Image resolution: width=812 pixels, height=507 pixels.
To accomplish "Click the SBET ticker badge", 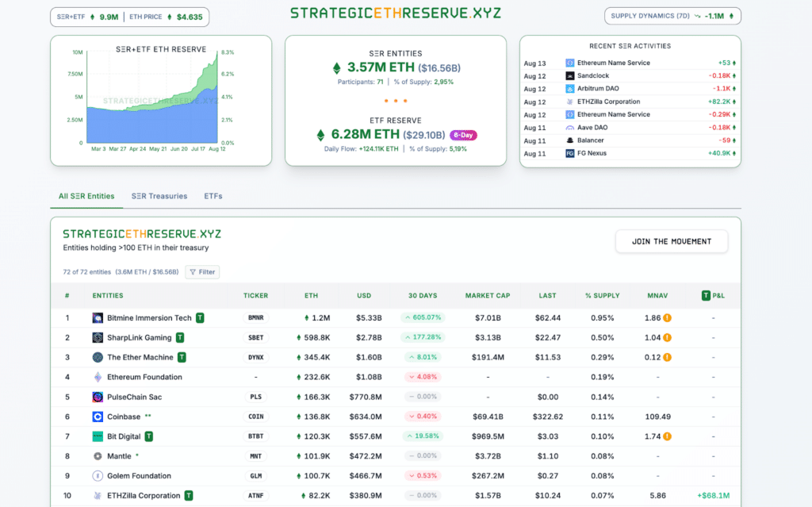I will pyautogui.click(x=256, y=337).
